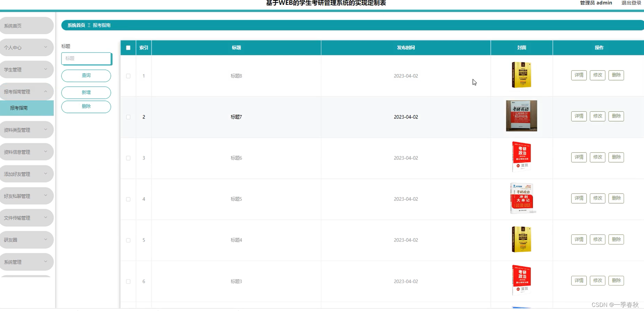Click the 查询 search button
Screen dimensions: 644x311
coord(86,75)
